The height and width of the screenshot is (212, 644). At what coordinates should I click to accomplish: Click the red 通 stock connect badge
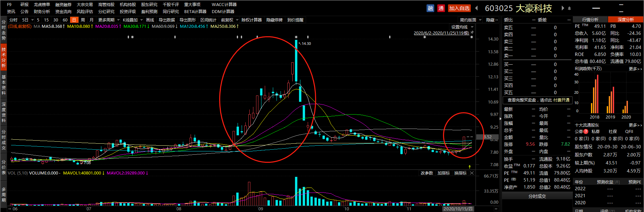click(x=441, y=8)
